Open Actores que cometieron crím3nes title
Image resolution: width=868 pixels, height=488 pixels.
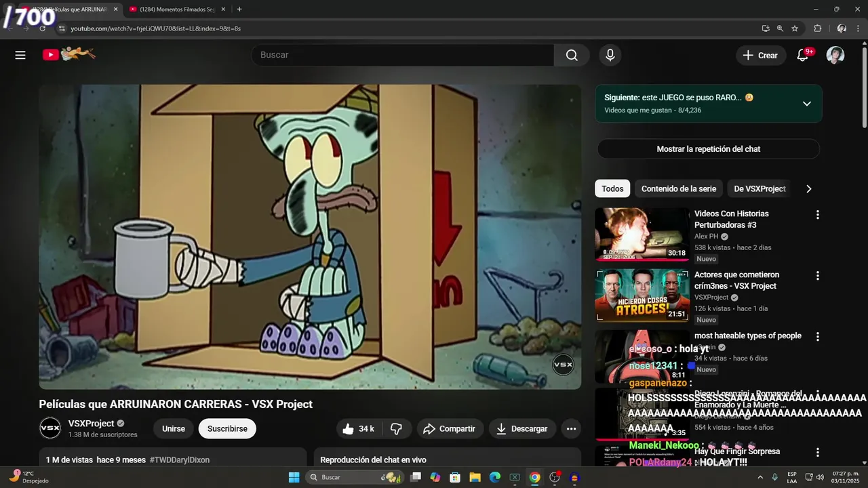736,280
